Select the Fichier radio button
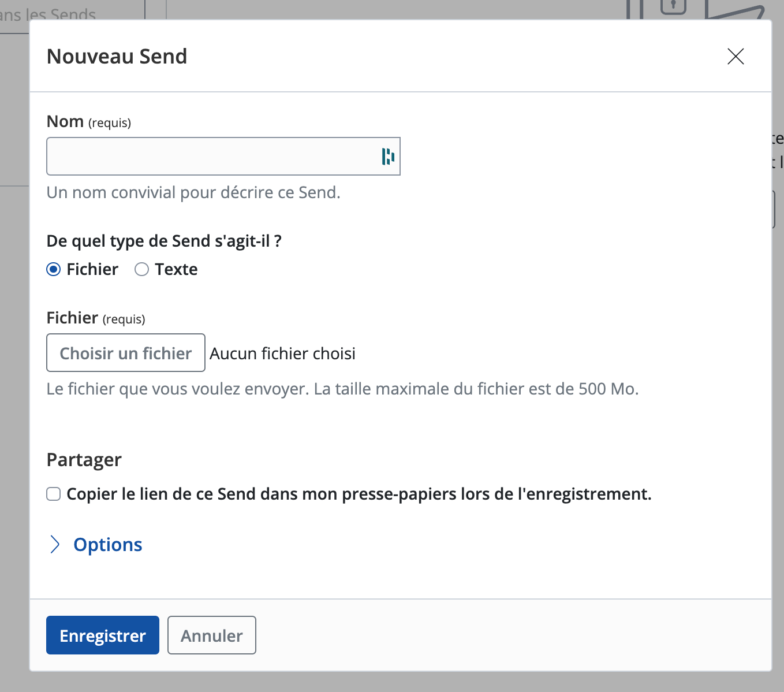784x692 pixels. coord(54,269)
